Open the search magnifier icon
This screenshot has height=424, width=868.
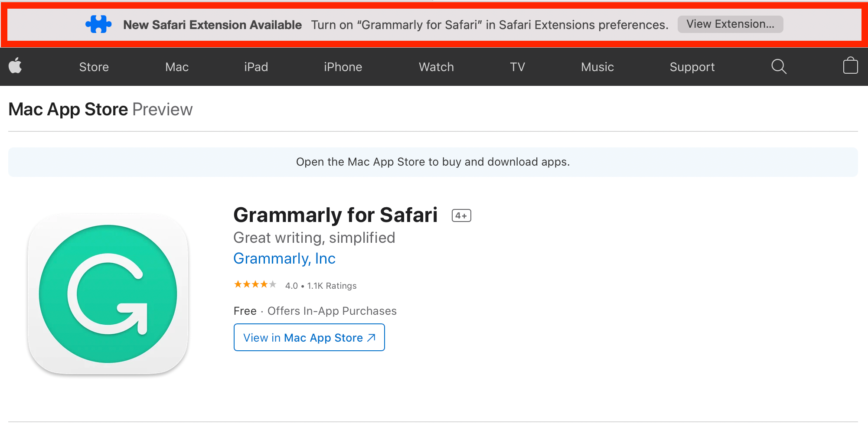779,67
